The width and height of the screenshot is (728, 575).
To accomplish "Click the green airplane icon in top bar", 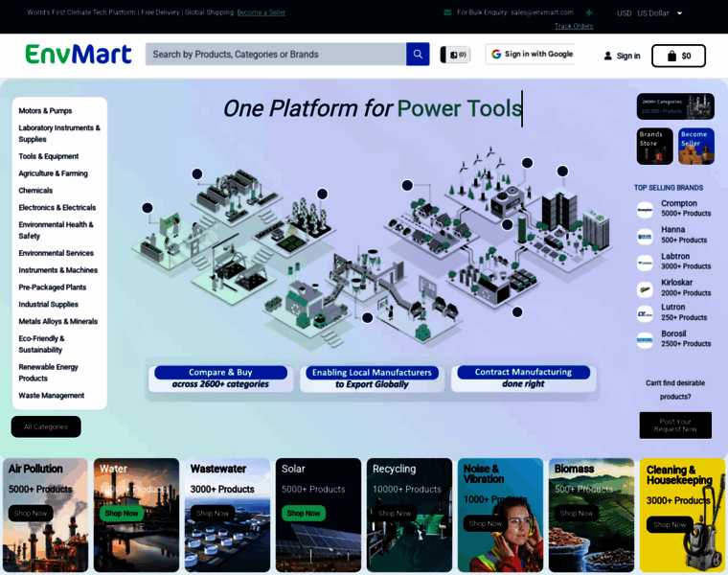I will (x=589, y=12).
